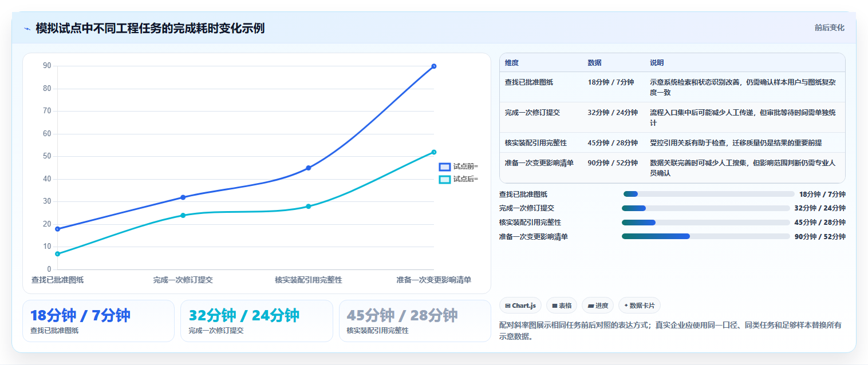Click the 试点前 data point at 18
The image size is (868, 365).
tap(58, 229)
